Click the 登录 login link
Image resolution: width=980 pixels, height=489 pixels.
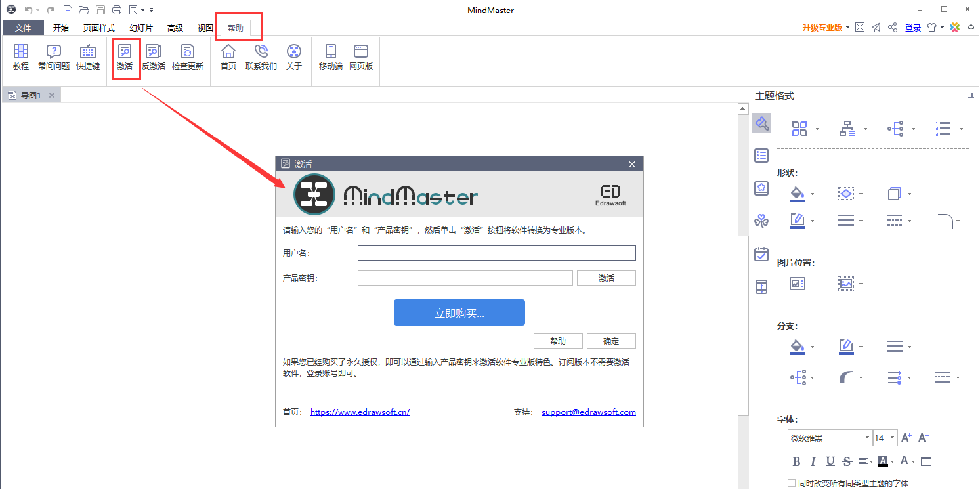[913, 28]
